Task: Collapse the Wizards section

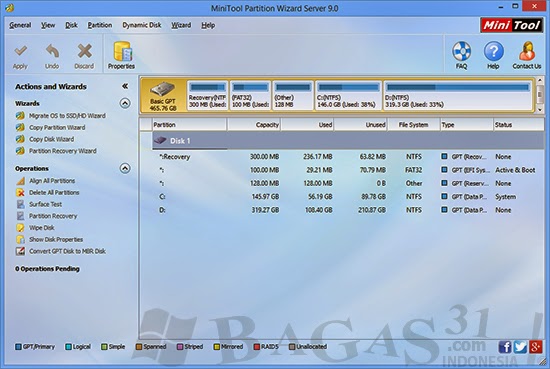Action: (125, 103)
